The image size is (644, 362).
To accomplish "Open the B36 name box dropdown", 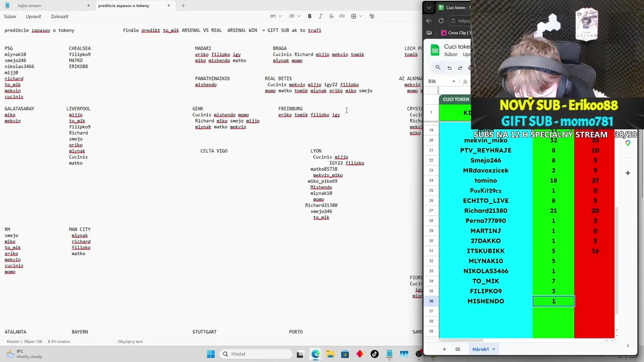I will click(x=453, y=81).
